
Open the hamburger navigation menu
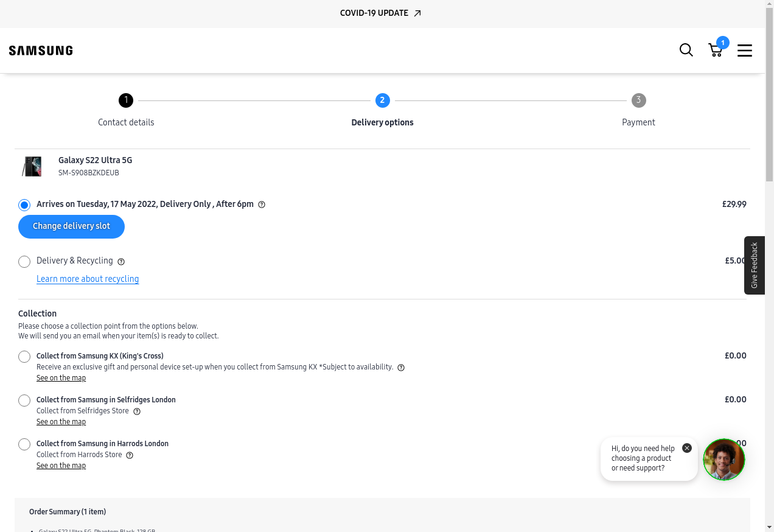[x=745, y=51]
